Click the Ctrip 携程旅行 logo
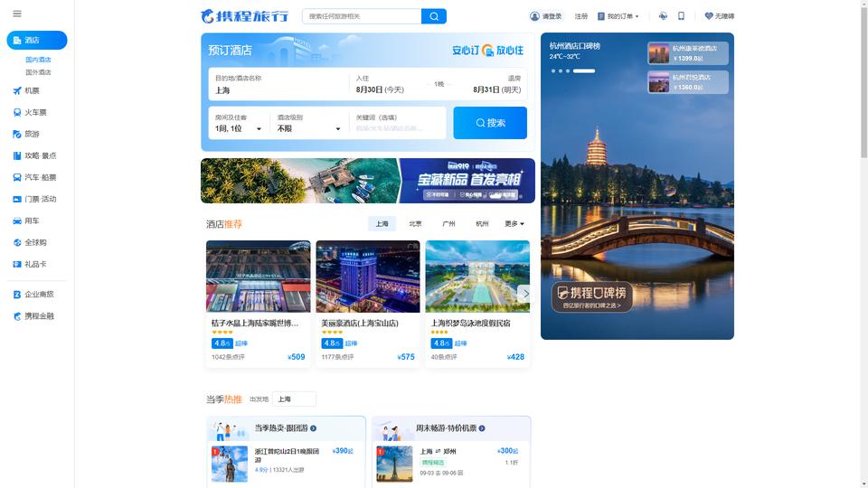 [244, 16]
